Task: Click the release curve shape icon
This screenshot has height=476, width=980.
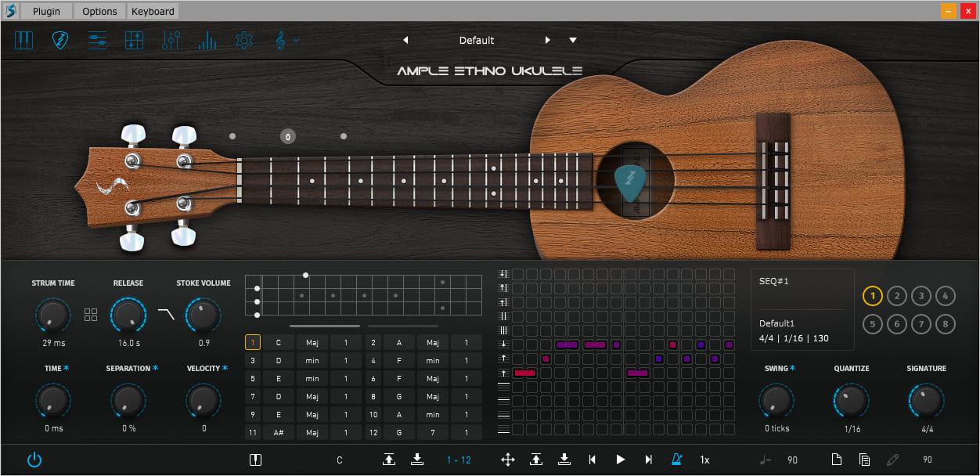Action: [x=166, y=314]
